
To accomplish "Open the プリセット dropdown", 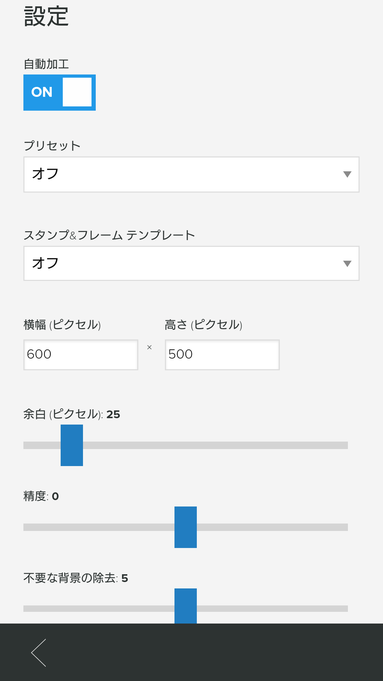I will click(x=191, y=174).
